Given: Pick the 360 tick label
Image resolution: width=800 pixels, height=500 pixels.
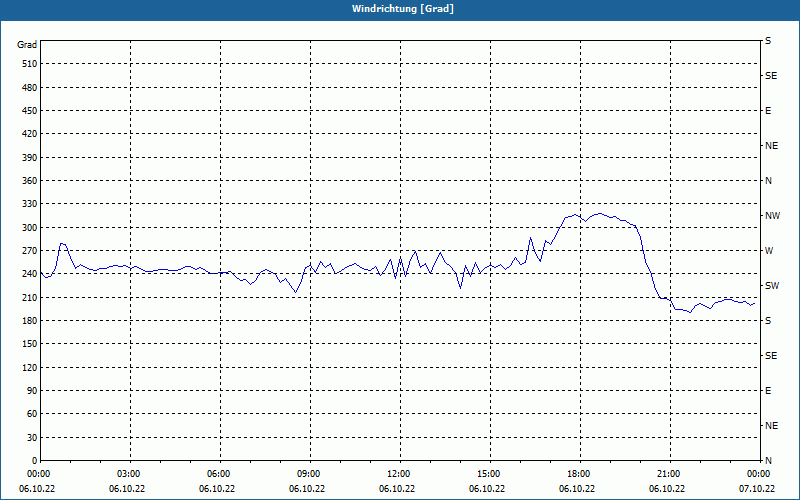Looking at the screenshot, I should [29, 181].
